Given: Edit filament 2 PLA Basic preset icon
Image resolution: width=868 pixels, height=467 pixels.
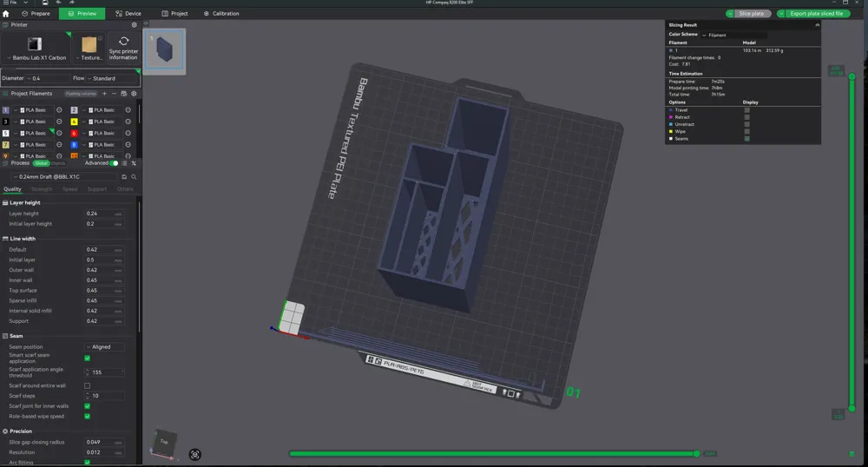Looking at the screenshot, I should click(128, 110).
